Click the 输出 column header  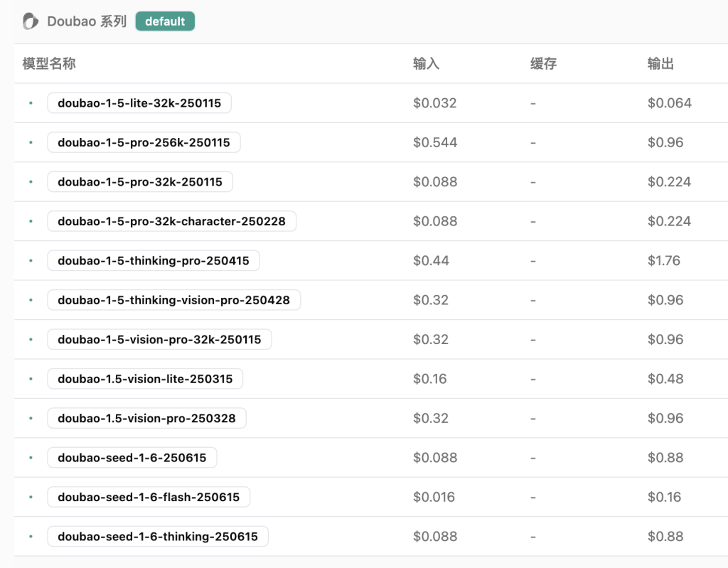(660, 64)
